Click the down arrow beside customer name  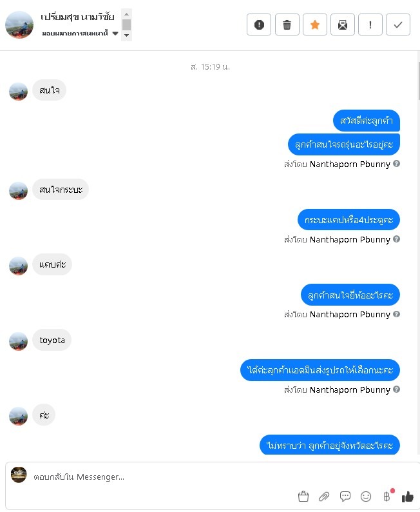coord(126,35)
